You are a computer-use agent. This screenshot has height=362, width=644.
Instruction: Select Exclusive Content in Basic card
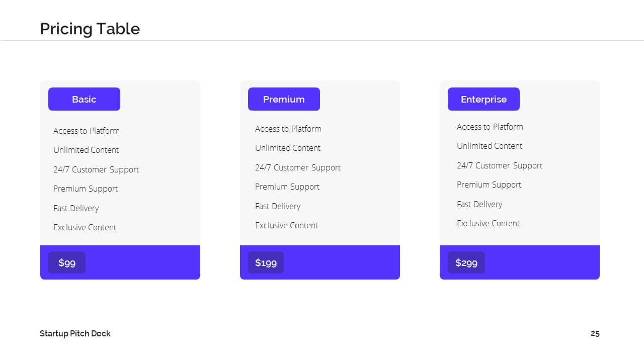coord(85,227)
